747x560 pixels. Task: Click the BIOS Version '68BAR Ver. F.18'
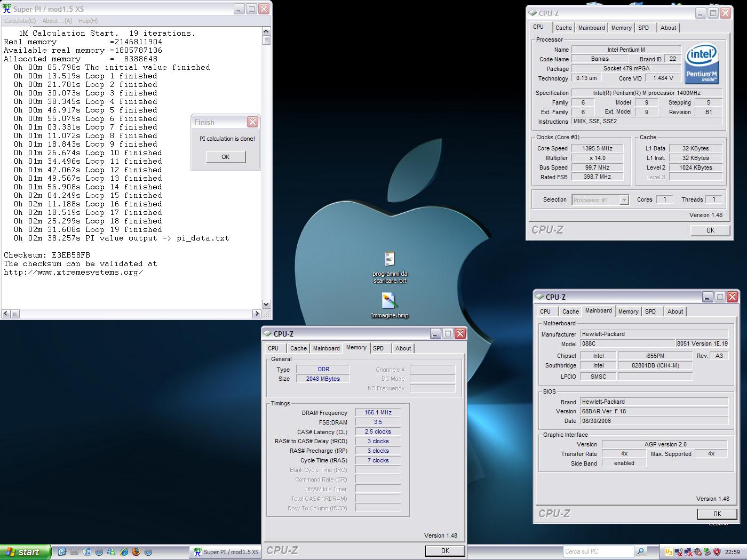point(654,411)
